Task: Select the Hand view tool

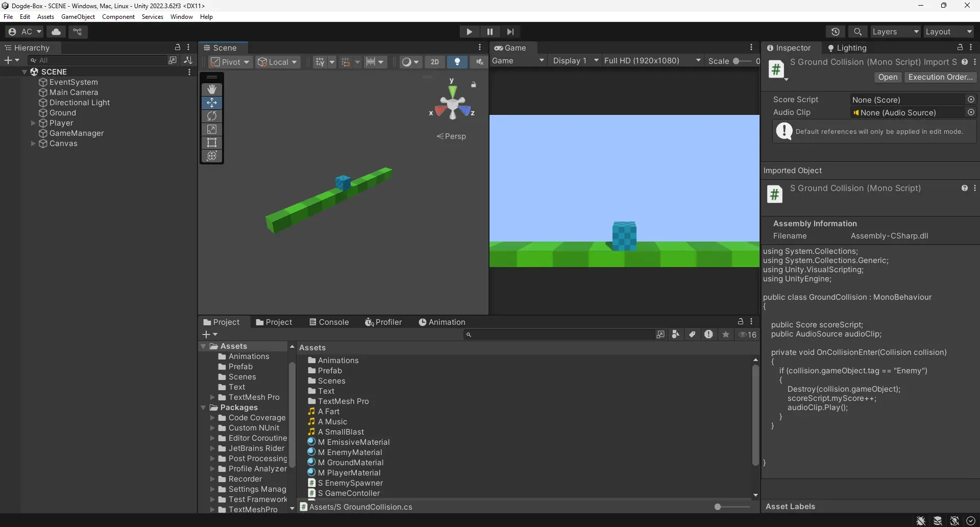Action: (x=212, y=89)
